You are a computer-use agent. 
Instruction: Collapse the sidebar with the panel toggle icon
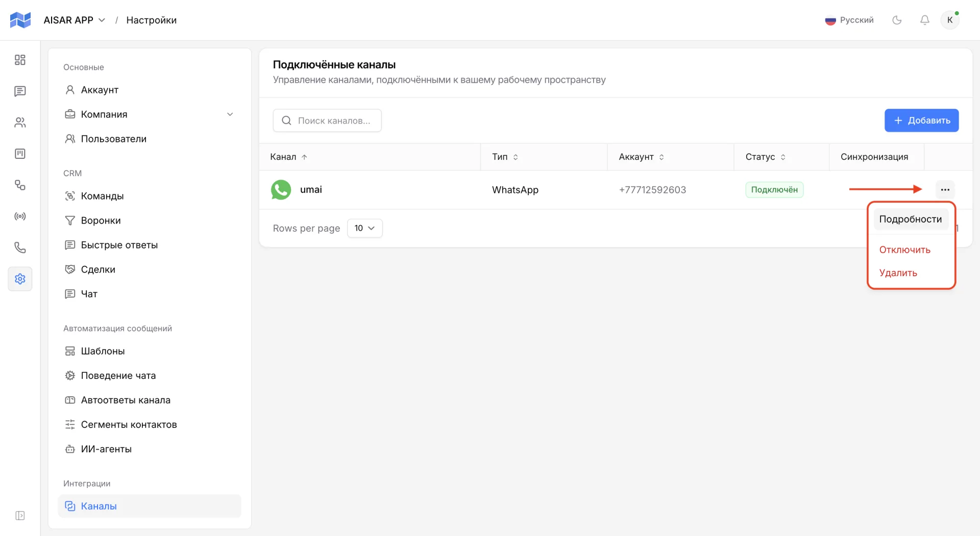pos(20,516)
